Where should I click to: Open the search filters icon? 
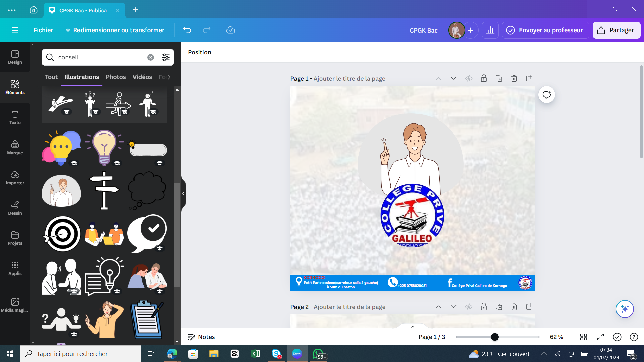pyautogui.click(x=166, y=57)
